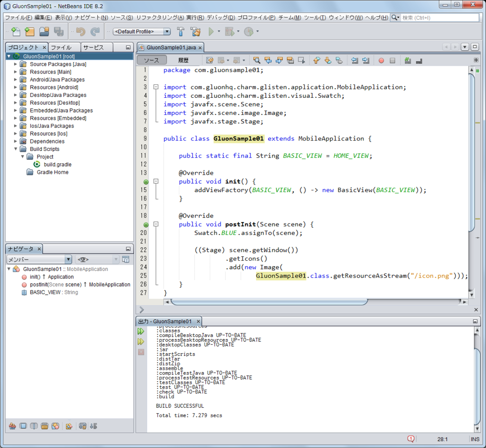Image resolution: width=486 pixels, height=448 pixels.
Task: Toggle Highlight Search icon in editor
Action: click(x=290, y=60)
